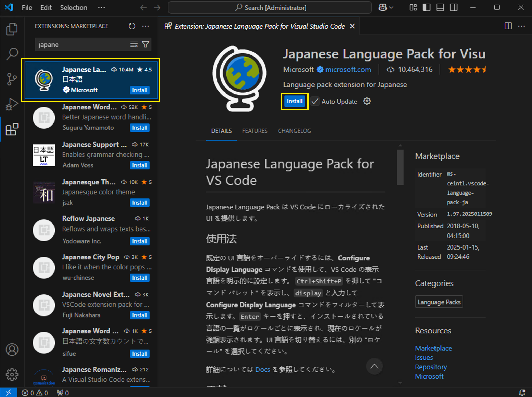Split the editor to the right
The height and width of the screenshot is (397, 532).
508,26
